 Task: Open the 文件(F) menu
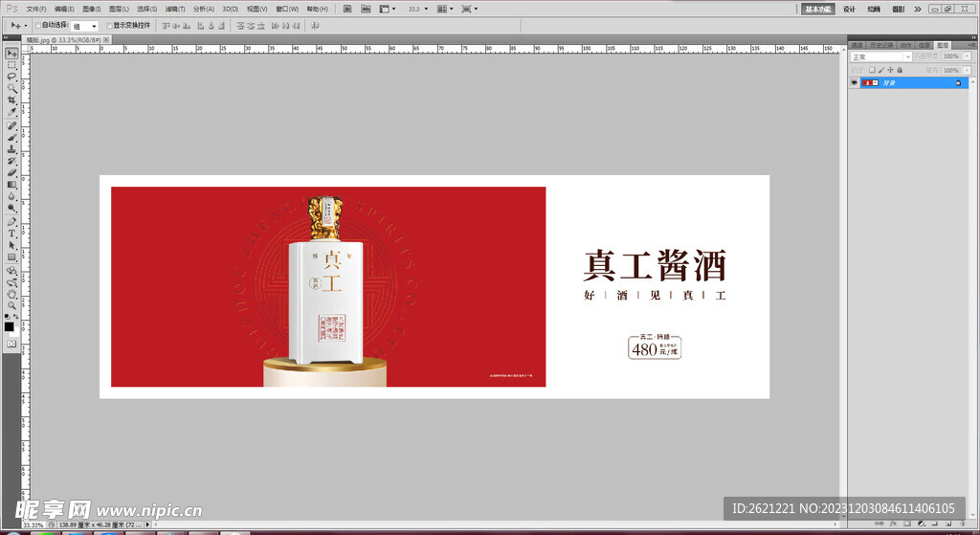tap(35, 9)
